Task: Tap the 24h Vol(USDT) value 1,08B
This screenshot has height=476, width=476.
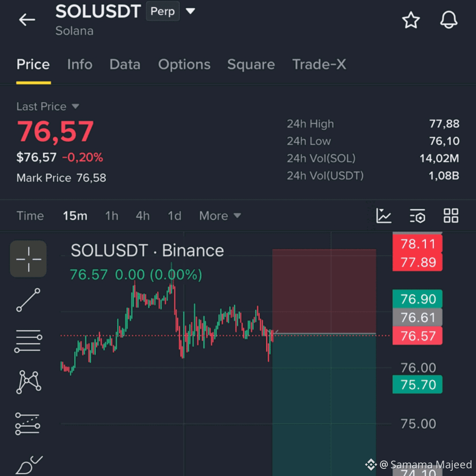Action: point(444,176)
